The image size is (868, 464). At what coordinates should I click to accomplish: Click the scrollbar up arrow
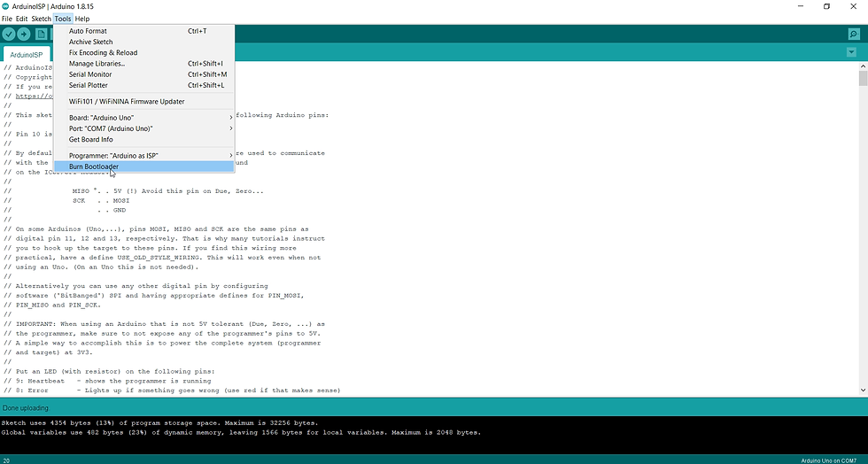pyautogui.click(x=863, y=66)
